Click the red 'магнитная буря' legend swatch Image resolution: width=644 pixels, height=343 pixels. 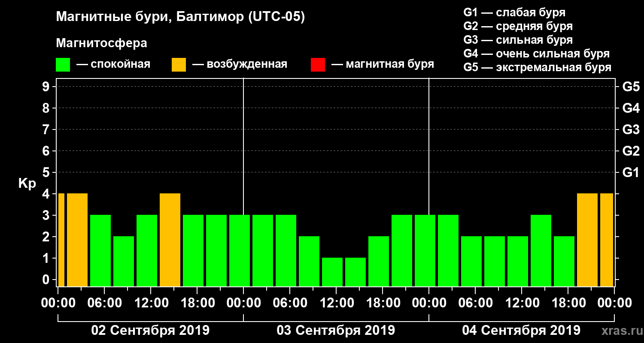pyautogui.click(x=318, y=65)
